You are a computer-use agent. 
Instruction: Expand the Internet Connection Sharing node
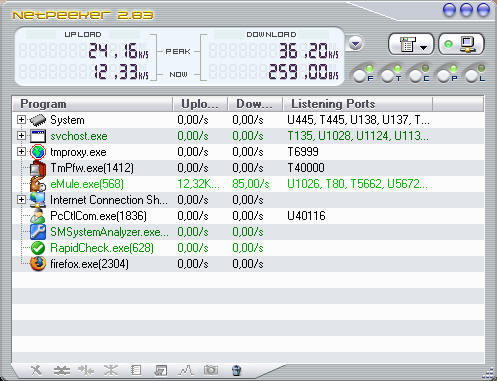tap(21, 200)
